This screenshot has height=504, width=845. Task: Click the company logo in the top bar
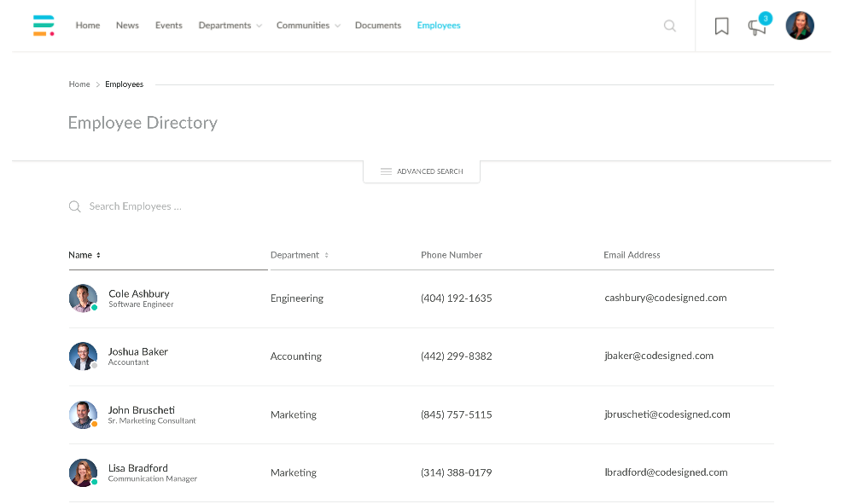43,25
